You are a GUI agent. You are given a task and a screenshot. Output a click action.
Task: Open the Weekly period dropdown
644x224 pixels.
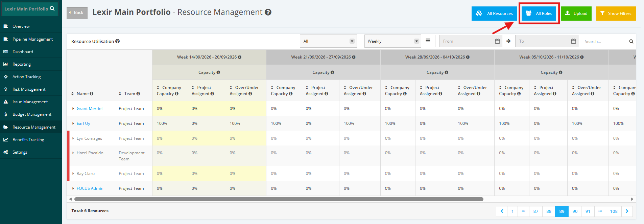pyautogui.click(x=393, y=41)
